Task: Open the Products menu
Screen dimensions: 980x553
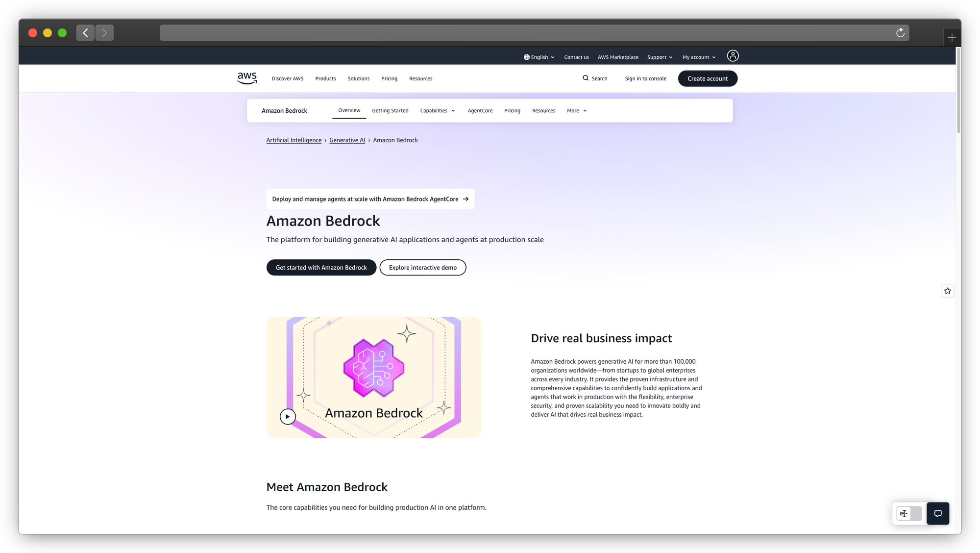Action: [325, 78]
